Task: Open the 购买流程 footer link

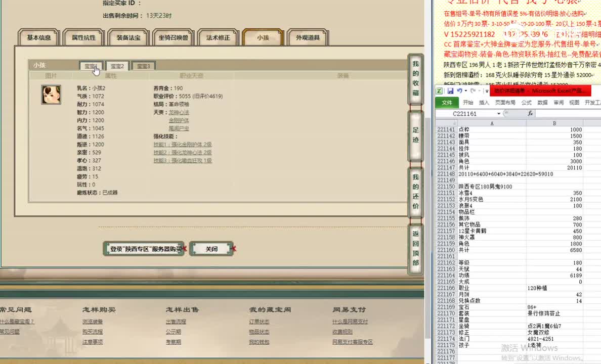Action: (93, 332)
